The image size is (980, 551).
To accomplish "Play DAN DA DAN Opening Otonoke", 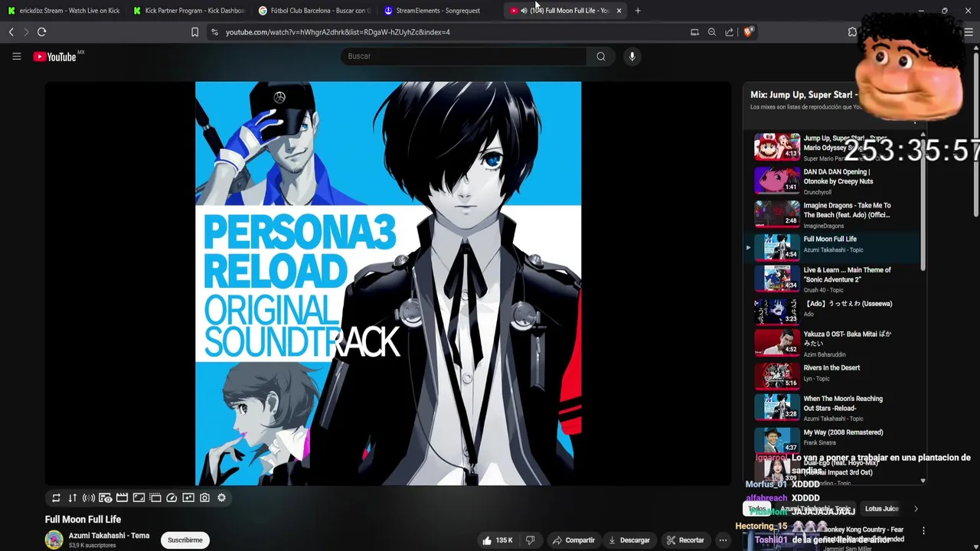I will [831, 181].
